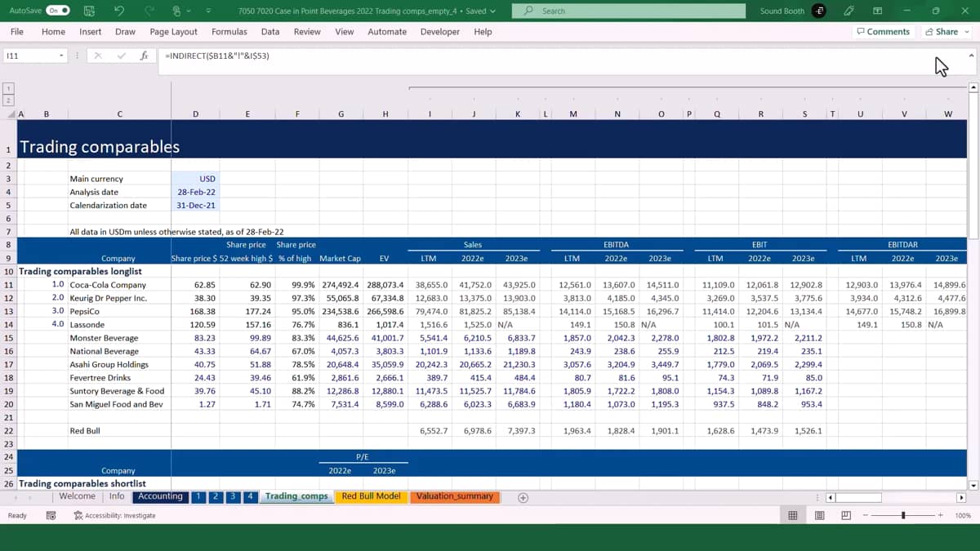
Task: Click the Cancel formula X icon
Action: tap(98, 56)
